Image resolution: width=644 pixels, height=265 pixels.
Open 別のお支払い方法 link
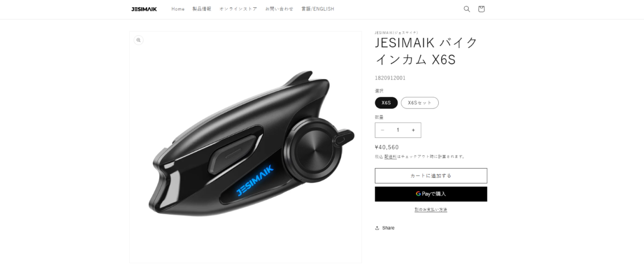[x=431, y=210]
